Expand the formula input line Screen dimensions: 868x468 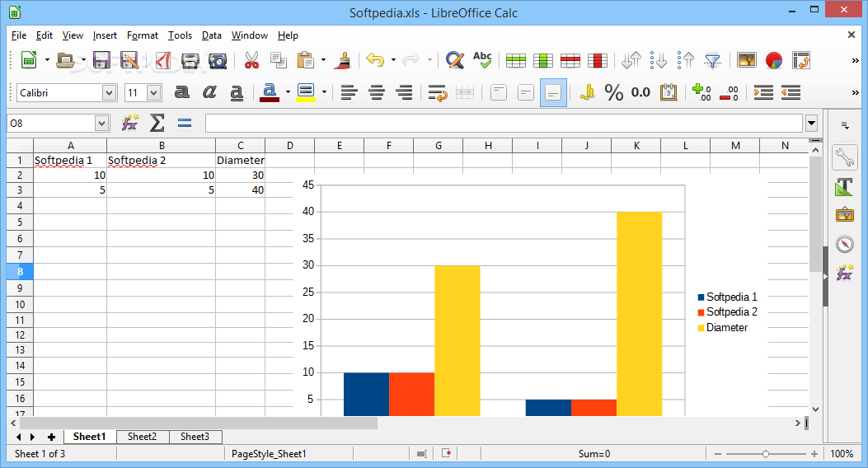click(812, 123)
